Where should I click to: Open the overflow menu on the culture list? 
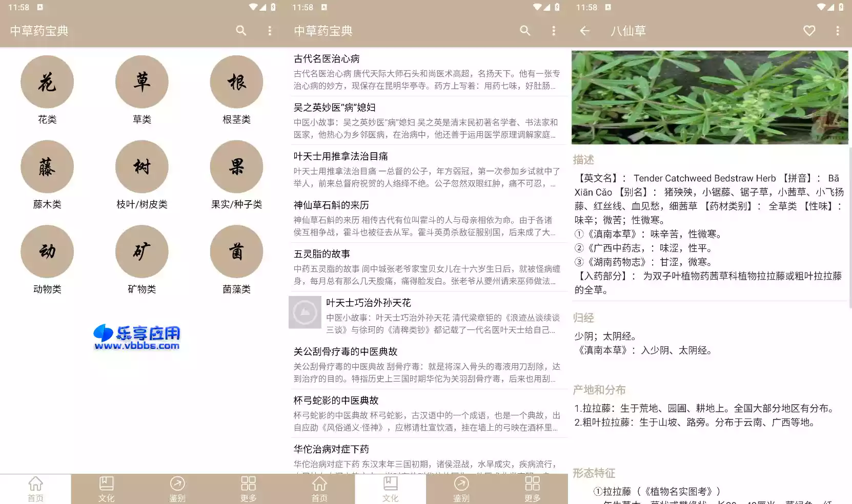pos(553,31)
